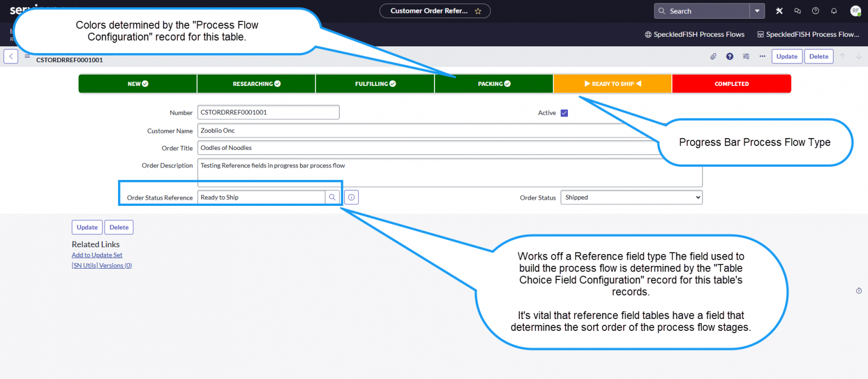Select the SpeckledFISH Process Flows menu item
The height and width of the screenshot is (379, 868).
(x=695, y=34)
